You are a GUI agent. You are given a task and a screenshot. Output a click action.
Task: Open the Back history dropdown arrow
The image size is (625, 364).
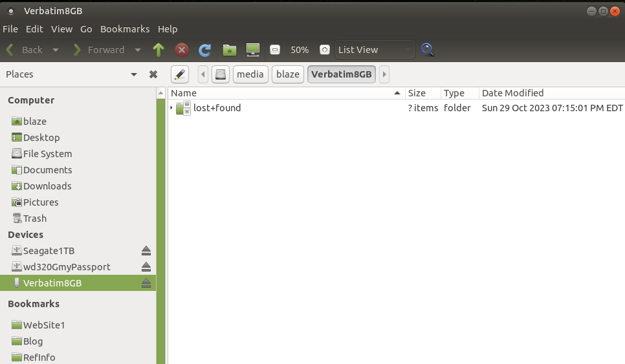pos(56,50)
